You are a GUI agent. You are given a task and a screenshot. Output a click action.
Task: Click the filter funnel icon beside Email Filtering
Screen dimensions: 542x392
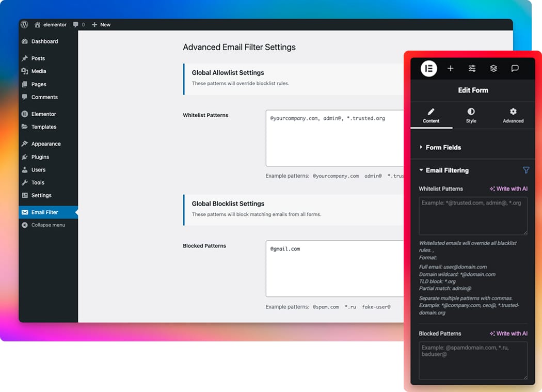point(526,170)
